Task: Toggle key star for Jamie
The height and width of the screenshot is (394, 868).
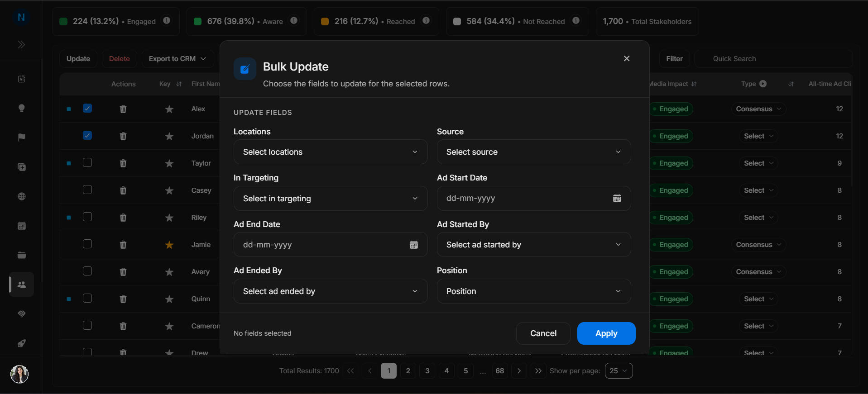Action: pos(169,245)
